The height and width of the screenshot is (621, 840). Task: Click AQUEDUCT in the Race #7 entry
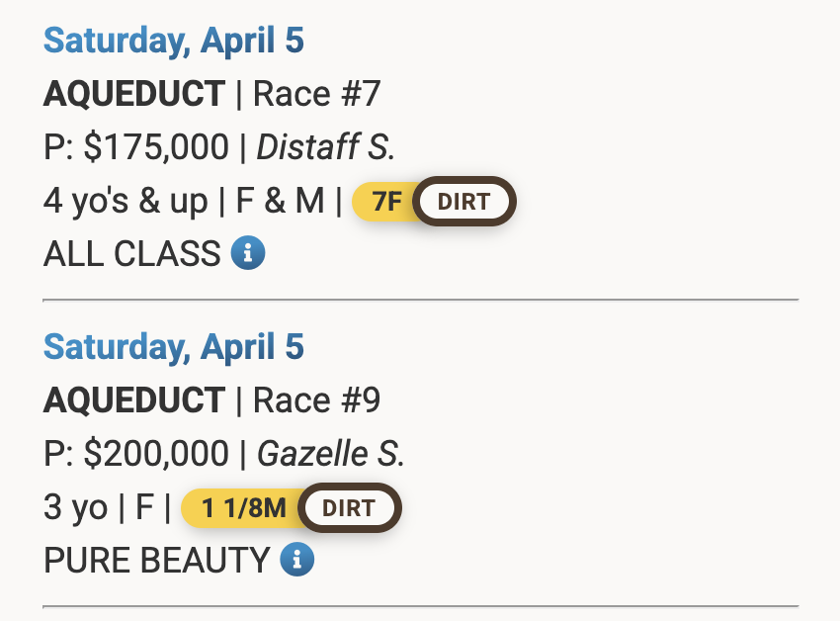134,94
